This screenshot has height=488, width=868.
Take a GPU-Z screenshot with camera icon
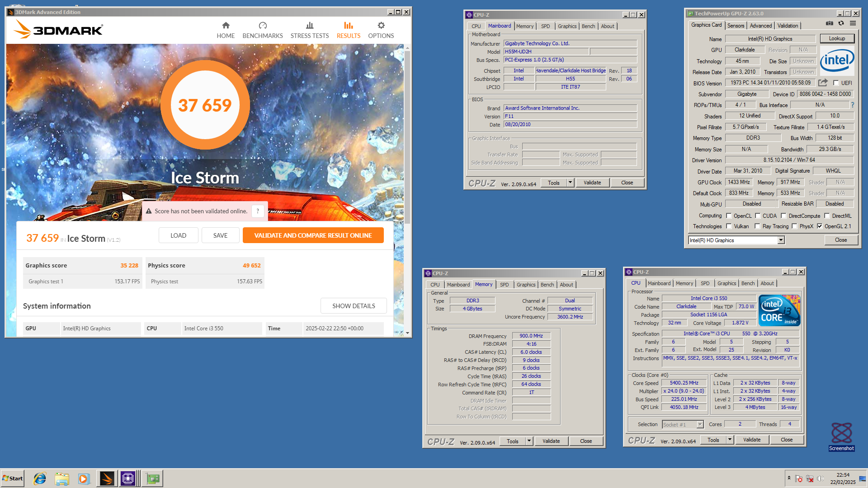tap(830, 23)
